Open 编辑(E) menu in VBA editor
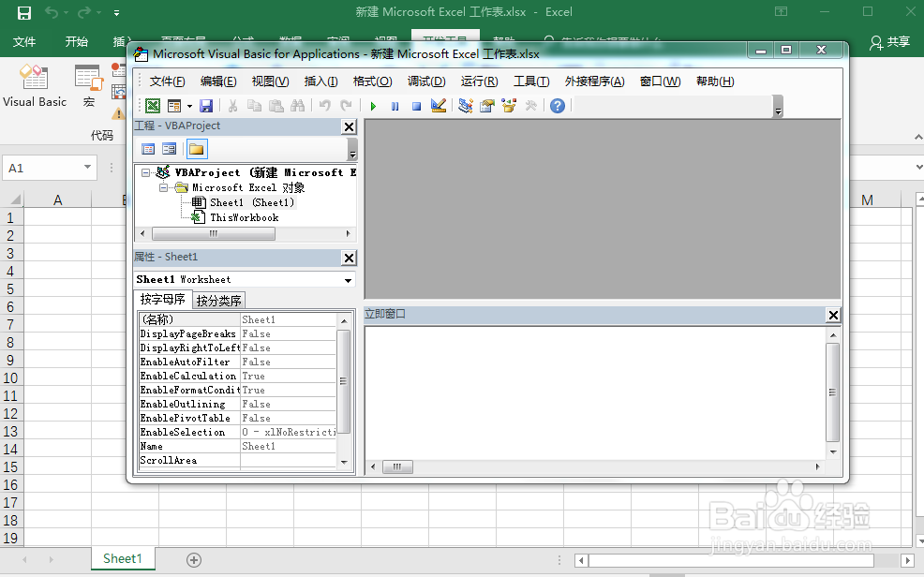The height and width of the screenshot is (577, 924). point(218,81)
